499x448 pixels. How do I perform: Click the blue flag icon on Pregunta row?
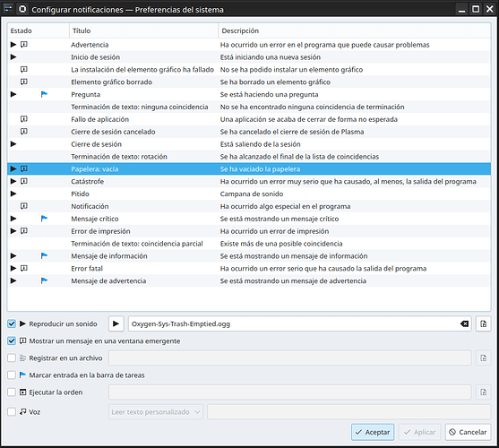tap(44, 94)
